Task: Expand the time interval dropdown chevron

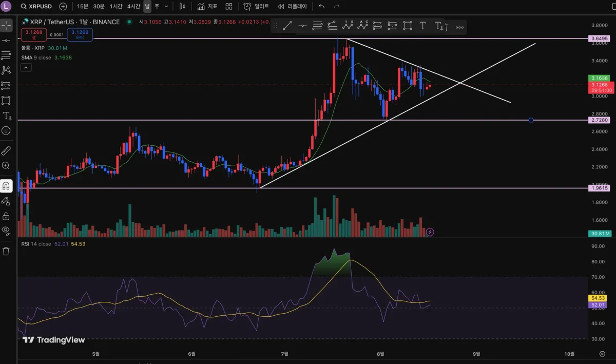Action: [166, 7]
